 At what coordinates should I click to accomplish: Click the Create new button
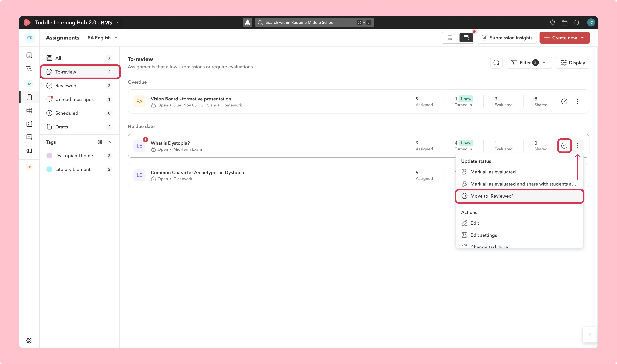click(x=564, y=38)
